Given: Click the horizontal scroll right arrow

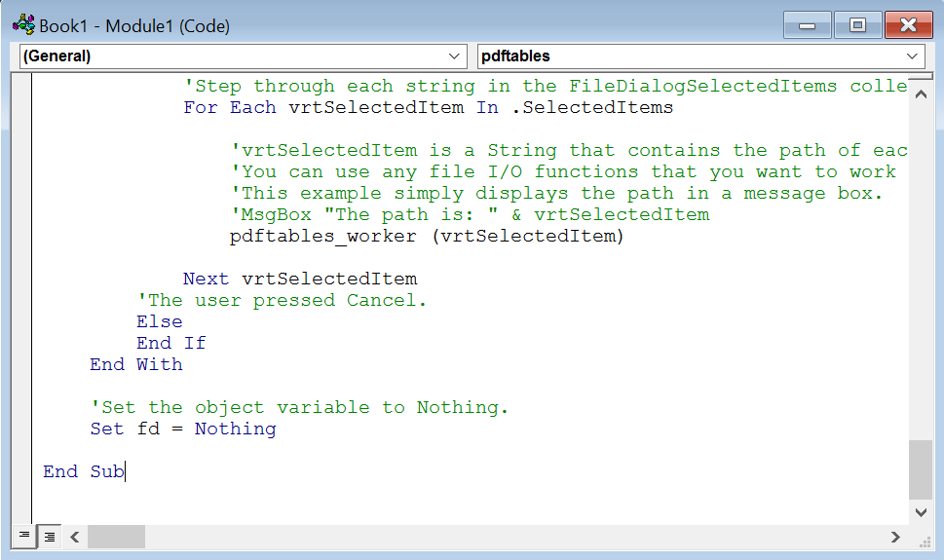Looking at the screenshot, I should pos(895,537).
